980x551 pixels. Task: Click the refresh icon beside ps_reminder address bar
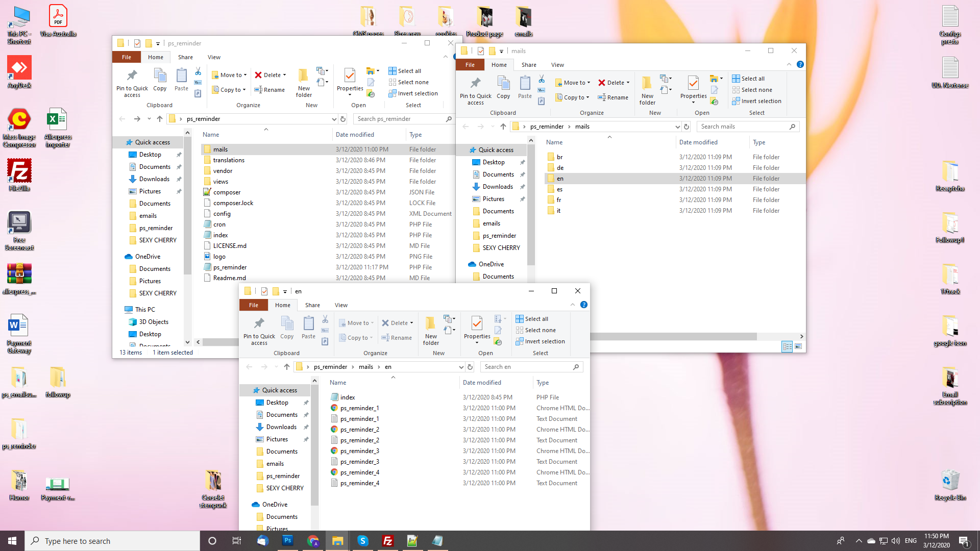click(x=343, y=119)
